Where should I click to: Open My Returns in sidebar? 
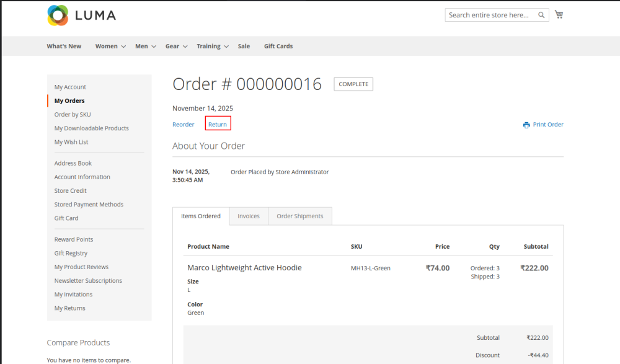[70, 308]
